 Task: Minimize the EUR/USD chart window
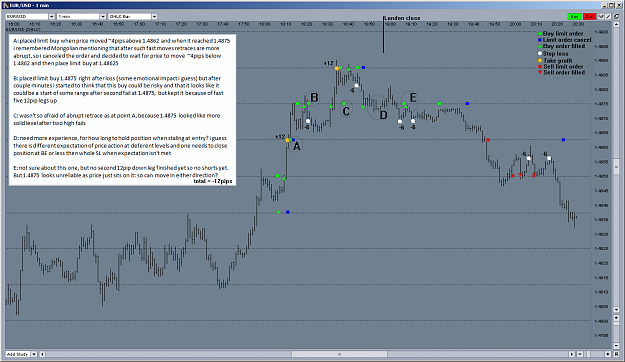pyautogui.click(x=605, y=5)
